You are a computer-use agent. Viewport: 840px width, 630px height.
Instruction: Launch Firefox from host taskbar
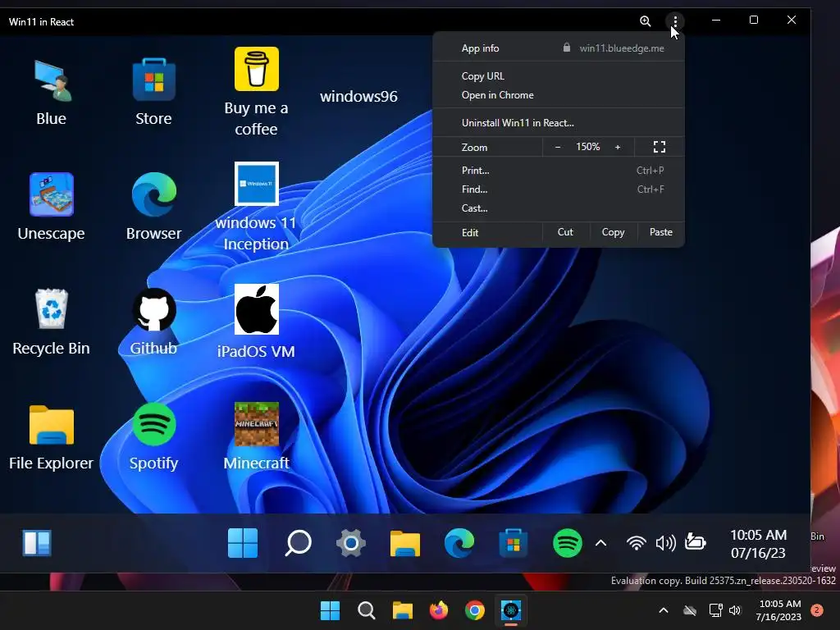tap(439, 610)
